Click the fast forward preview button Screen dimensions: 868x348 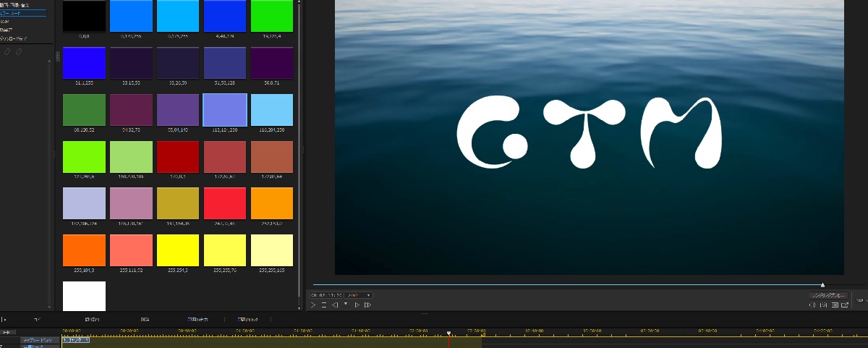coord(367,305)
